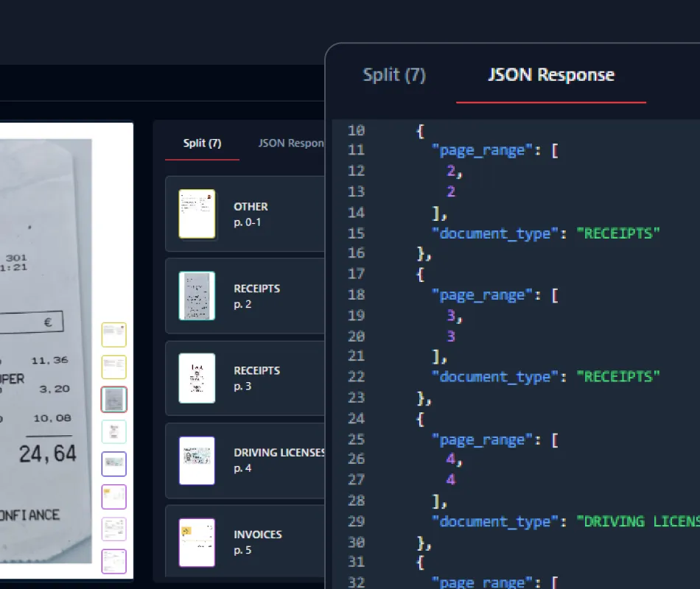
Task: Select the red-highlighted receipt thumbnail in the filmstrip
Action: click(x=114, y=399)
